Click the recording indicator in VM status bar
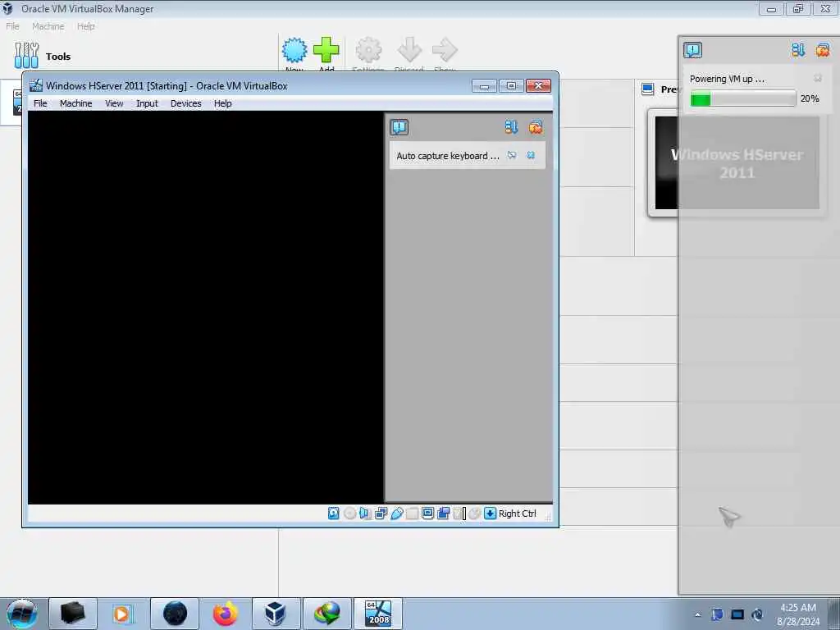 (443, 514)
